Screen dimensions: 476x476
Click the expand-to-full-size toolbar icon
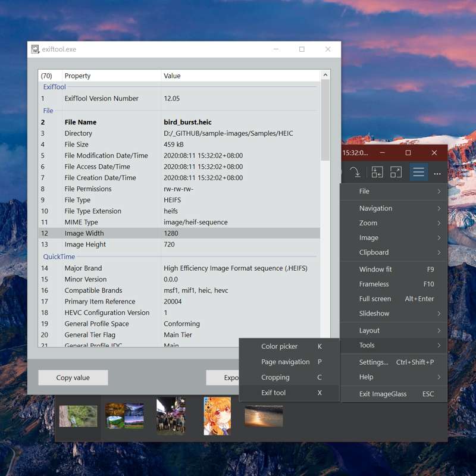tap(396, 173)
